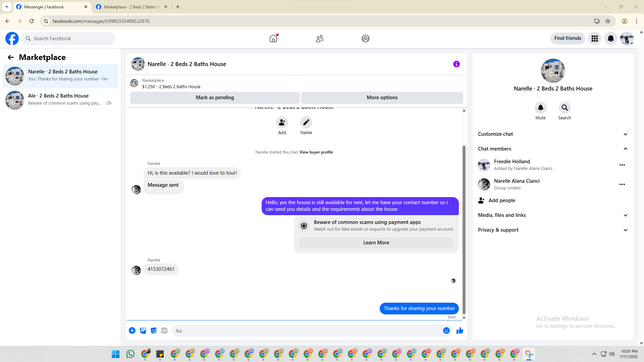Attach a photo with the image icon
644x362 pixels.
point(143,330)
